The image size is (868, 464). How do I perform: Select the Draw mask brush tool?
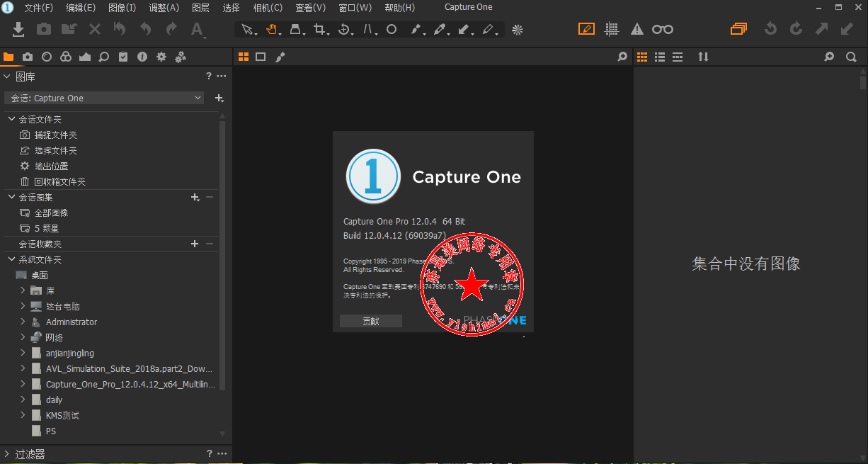[416, 30]
